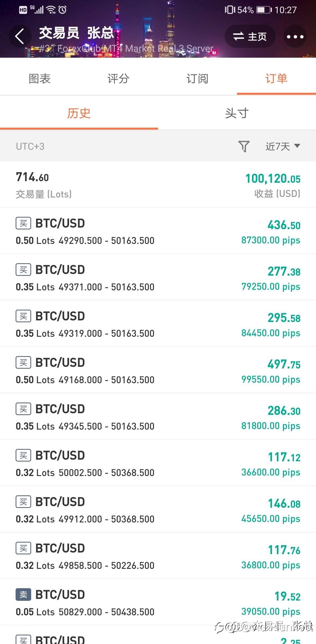Tap the buy tag icon on the 436.50 order
The height and width of the screenshot is (644, 316).
tap(23, 223)
